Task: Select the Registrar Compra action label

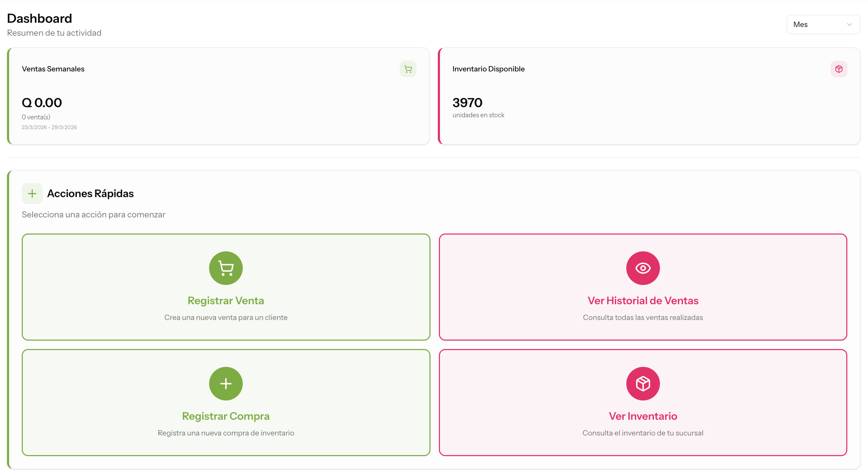Action: [x=226, y=416]
